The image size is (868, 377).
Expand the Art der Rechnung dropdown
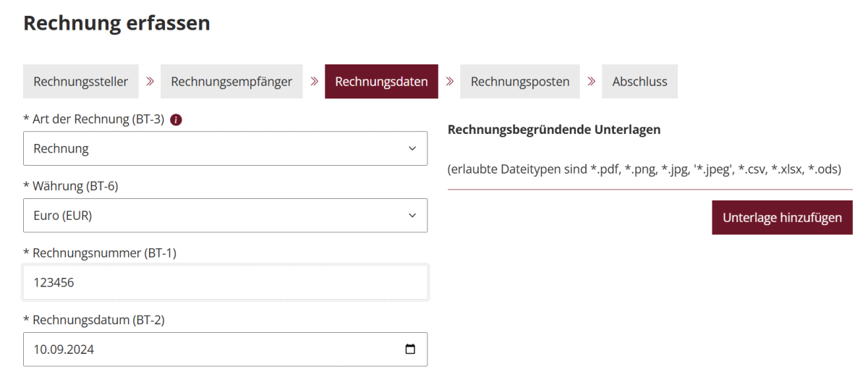tap(225, 148)
